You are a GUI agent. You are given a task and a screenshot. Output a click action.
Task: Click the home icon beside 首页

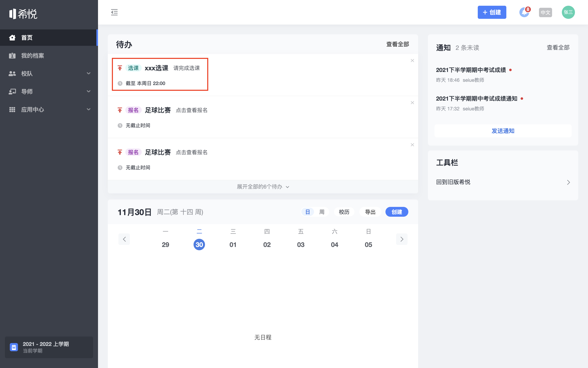coord(12,37)
